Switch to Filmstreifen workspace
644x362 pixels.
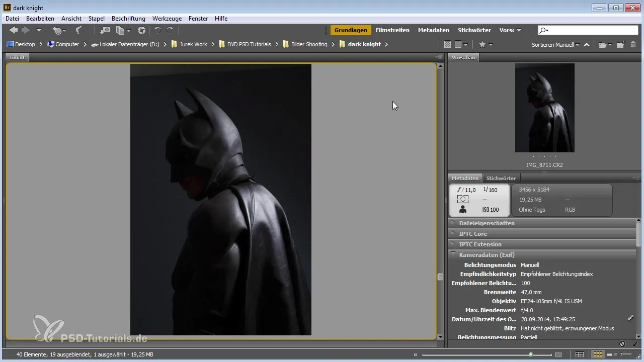coord(392,30)
